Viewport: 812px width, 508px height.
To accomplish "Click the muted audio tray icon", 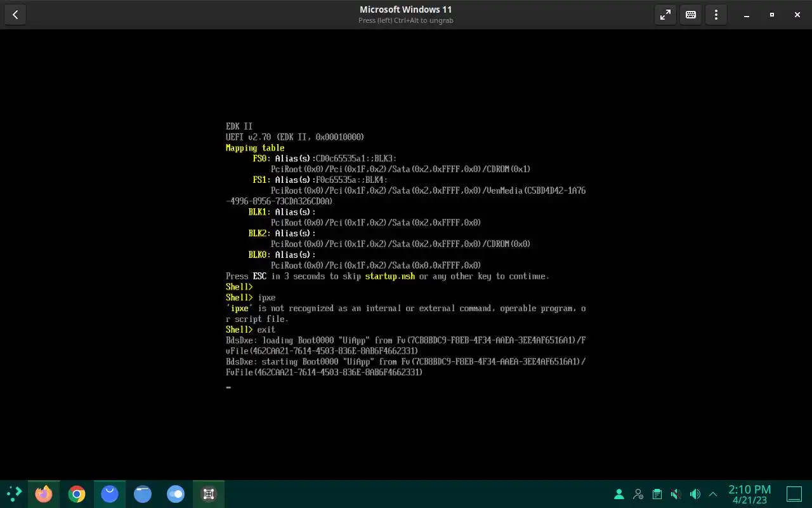I will pos(676,493).
